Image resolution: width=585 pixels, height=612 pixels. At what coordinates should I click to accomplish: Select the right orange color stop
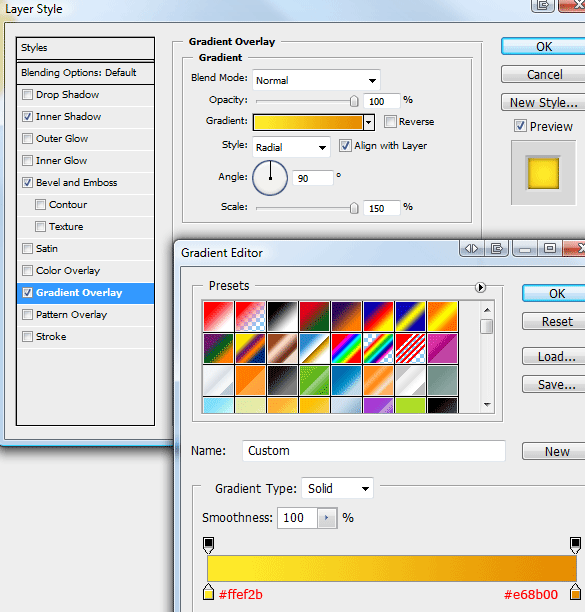(x=575, y=592)
